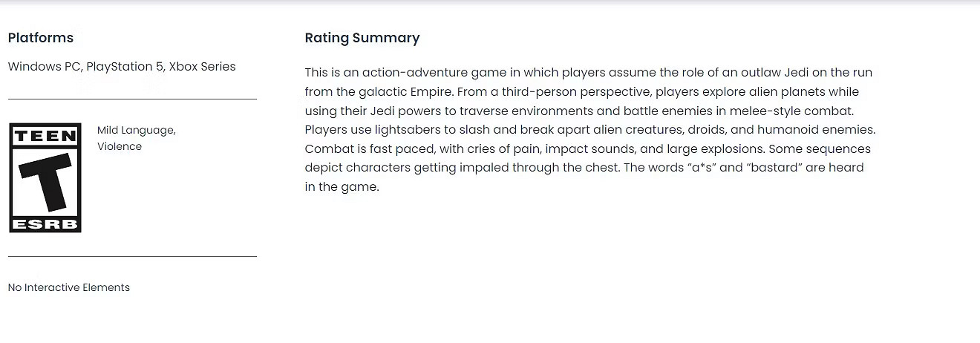The image size is (980, 343).
Task: Click the divider line below platforms
Action: 132,99
